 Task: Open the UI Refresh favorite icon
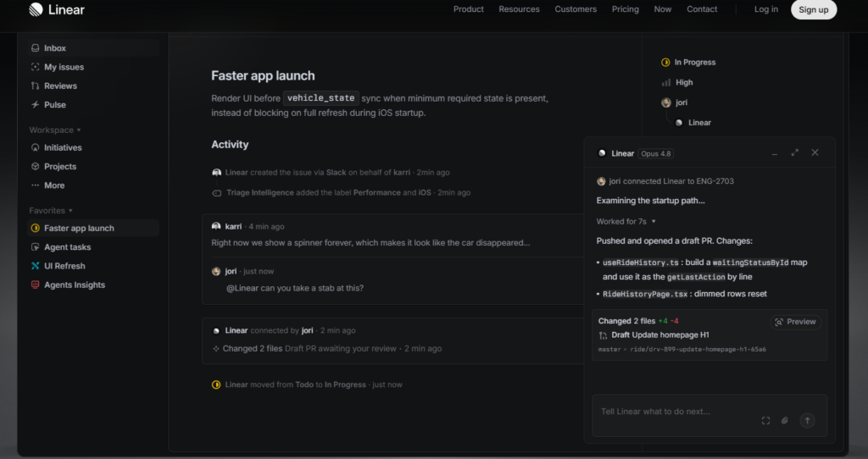tap(36, 266)
